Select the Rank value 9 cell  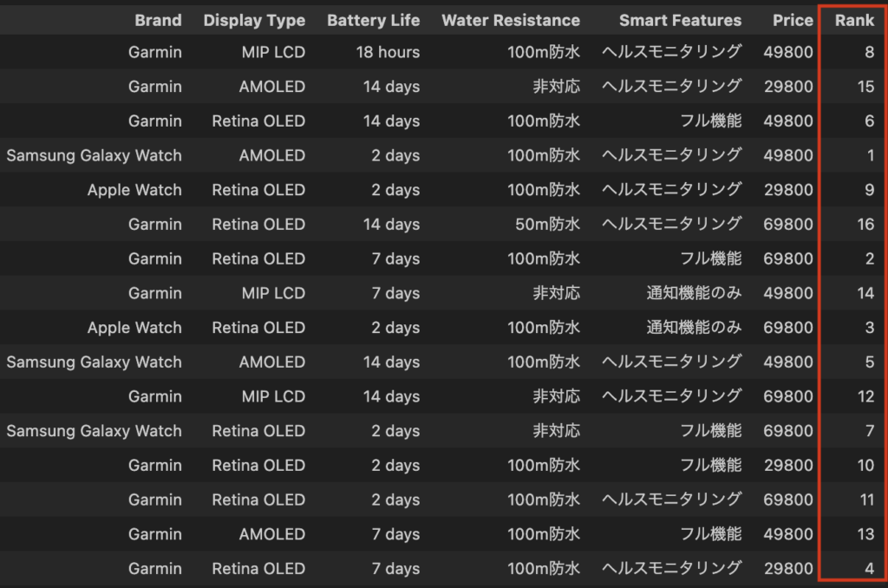click(x=869, y=190)
